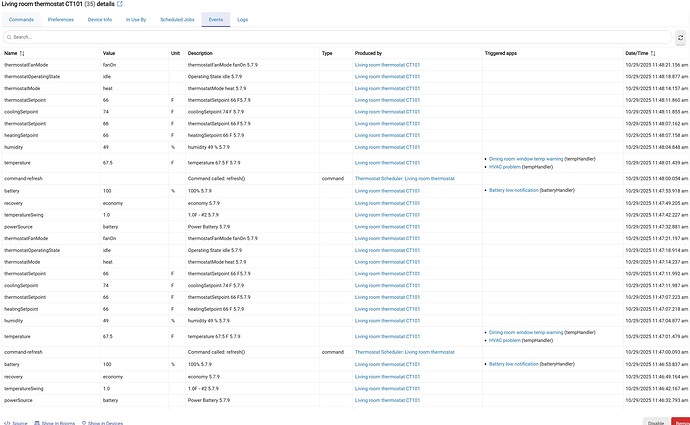
Task: Select the In Use By tab
Action: point(137,19)
